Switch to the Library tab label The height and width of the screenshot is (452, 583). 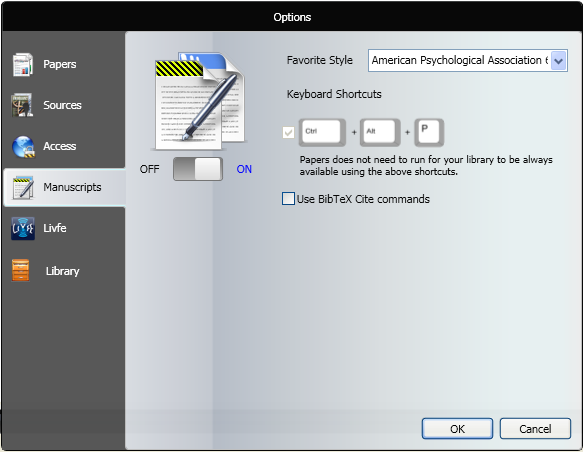pos(62,271)
